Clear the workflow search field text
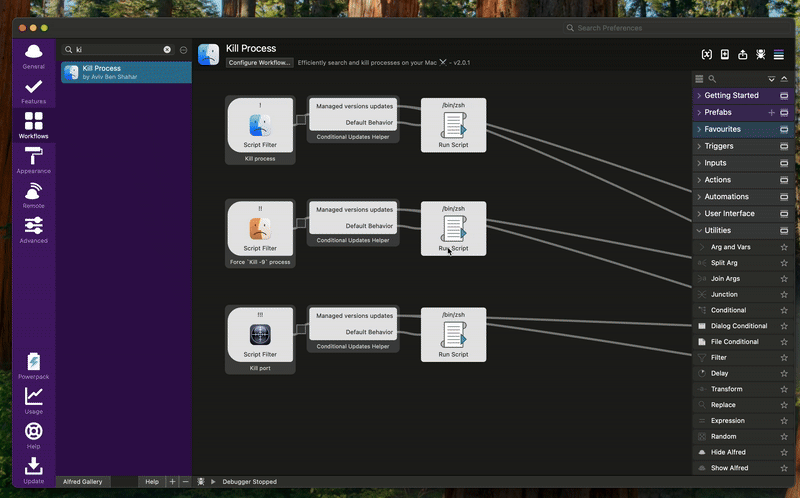 [167, 49]
